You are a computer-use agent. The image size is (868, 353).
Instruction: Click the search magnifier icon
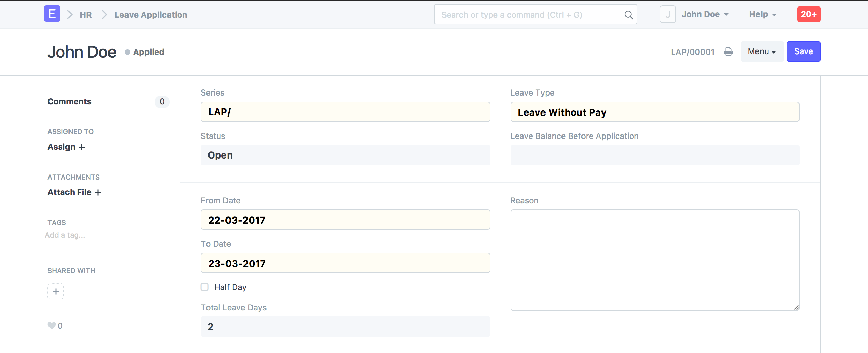628,15
